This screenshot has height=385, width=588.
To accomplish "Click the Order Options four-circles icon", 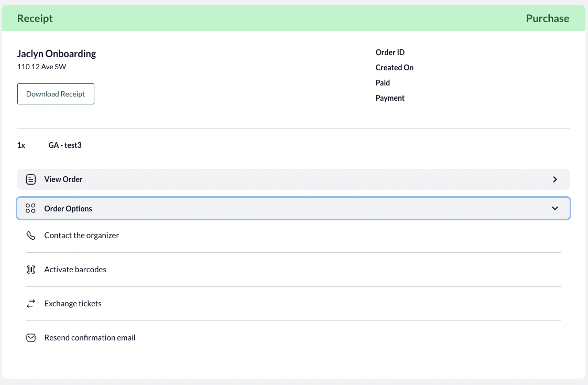I will click(30, 208).
